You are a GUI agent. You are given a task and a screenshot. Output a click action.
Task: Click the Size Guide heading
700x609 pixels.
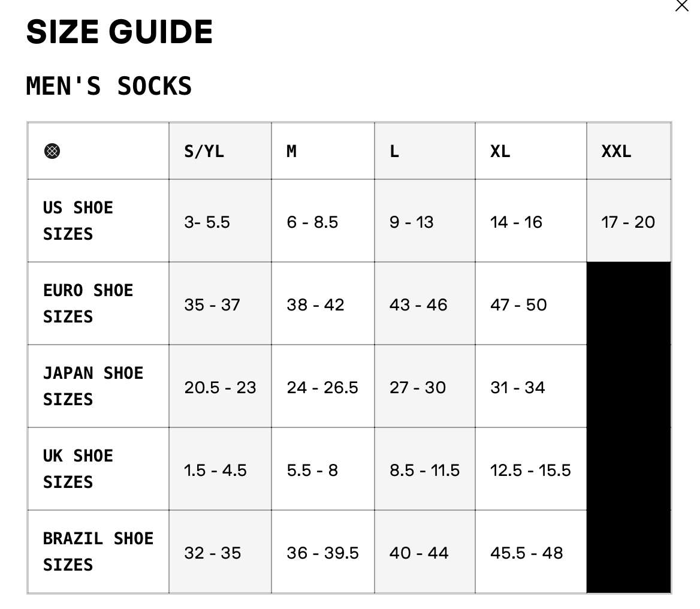coord(120,32)
